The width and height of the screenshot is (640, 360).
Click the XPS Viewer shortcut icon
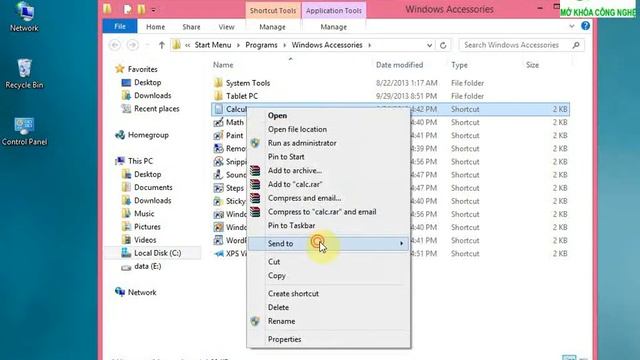pyautogui.click(x=219, y=253)
